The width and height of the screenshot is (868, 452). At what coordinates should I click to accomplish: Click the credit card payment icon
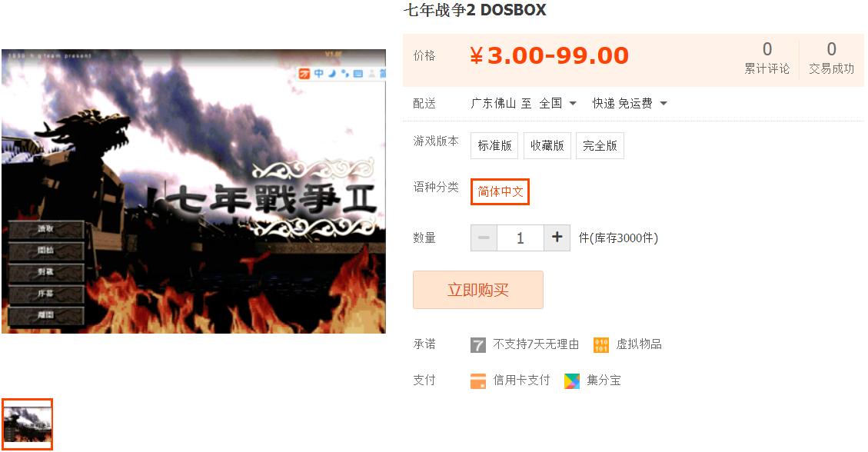pyautogui.click(x=477, y=381)
